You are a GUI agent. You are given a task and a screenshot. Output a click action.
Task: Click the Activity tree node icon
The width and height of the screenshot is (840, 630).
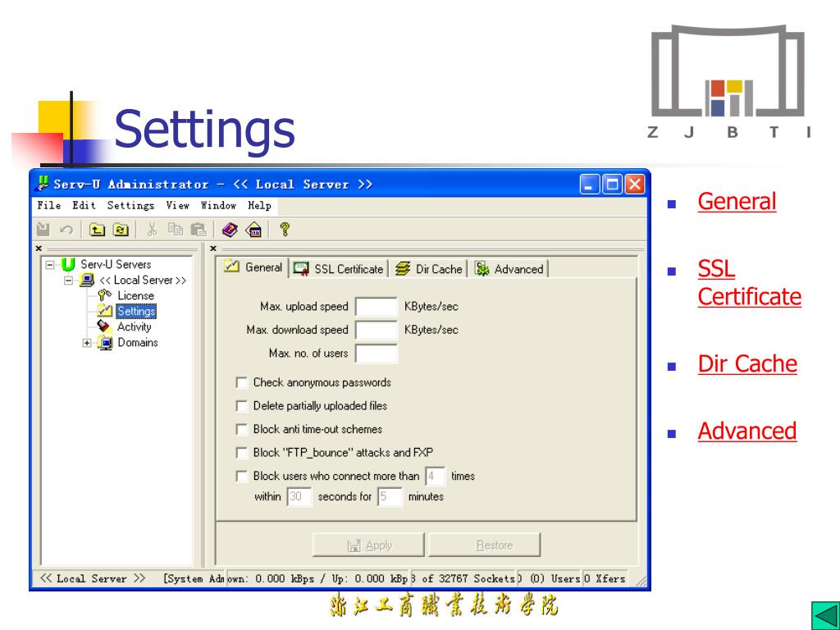pos(104,326)
